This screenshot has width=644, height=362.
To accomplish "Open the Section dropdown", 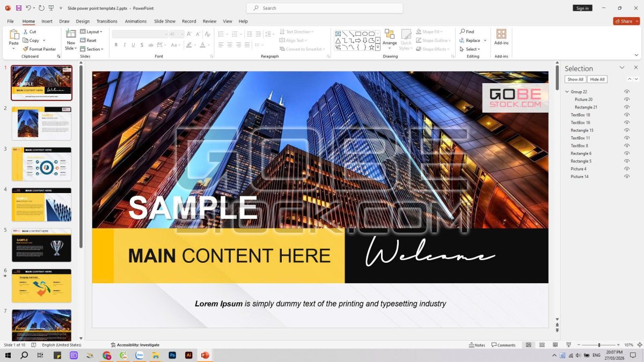I will click(92, 49).
